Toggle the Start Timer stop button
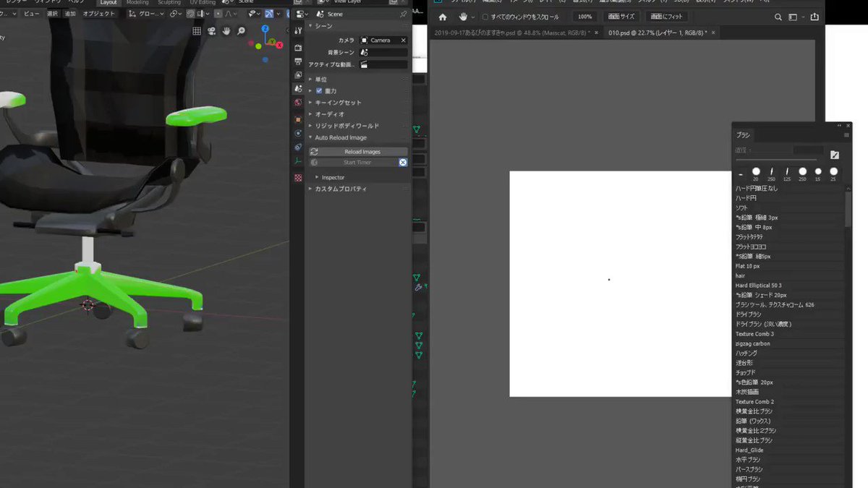 click(403, 163)
